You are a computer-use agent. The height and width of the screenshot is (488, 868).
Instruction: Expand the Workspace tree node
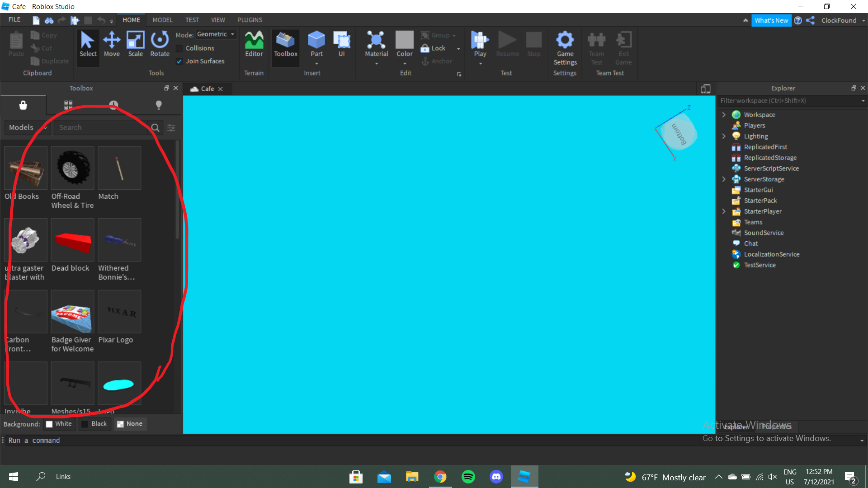click(724, 115)
